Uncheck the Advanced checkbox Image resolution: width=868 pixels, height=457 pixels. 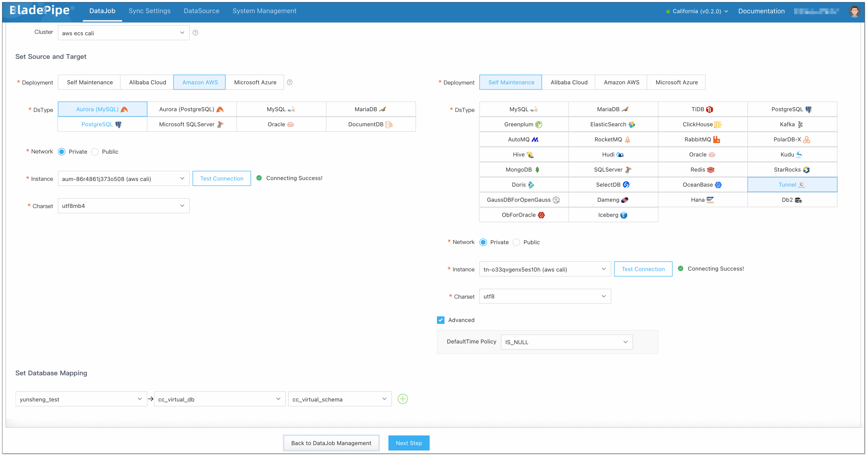pyautogui.click(x=441, y=320)
